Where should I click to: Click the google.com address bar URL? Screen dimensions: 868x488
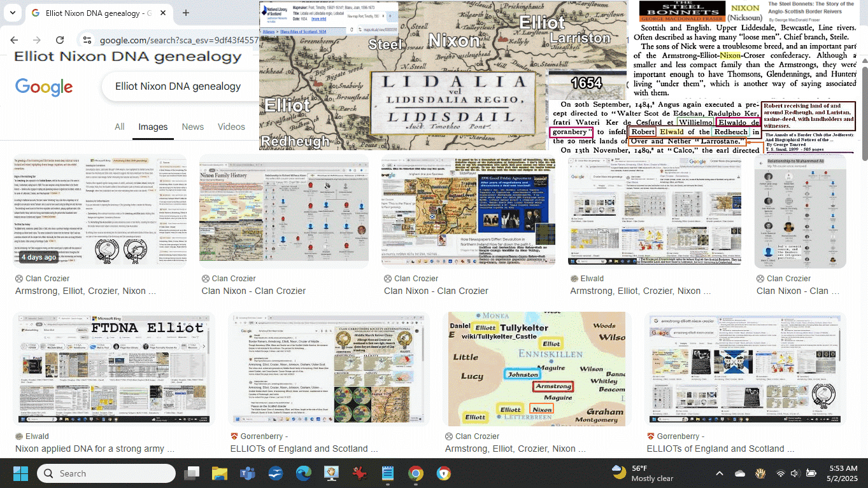coord(179,40)
